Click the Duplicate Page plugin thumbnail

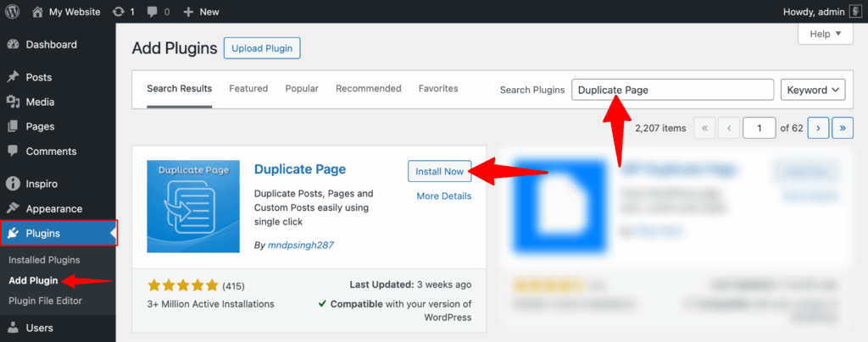pyautogui.click(x=193, y=206)
